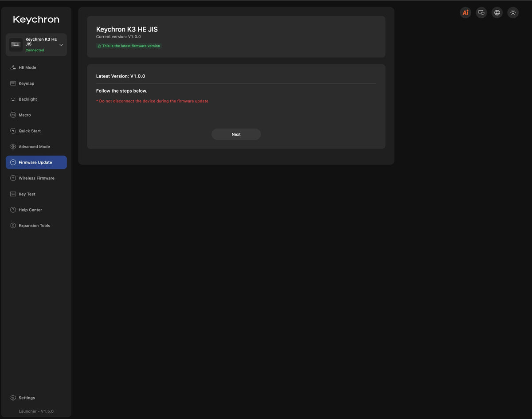Click the Firmware Update arrow icon
Image resolution: width=532 pixels, height=419 pixels.
pyautogui.click(x=13, y=162)
